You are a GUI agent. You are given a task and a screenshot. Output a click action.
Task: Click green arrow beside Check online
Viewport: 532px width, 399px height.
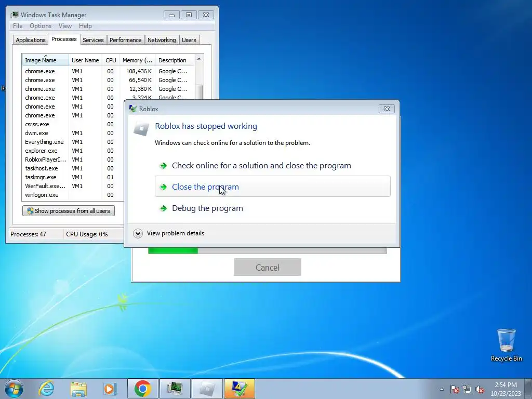tap(164, 166)
